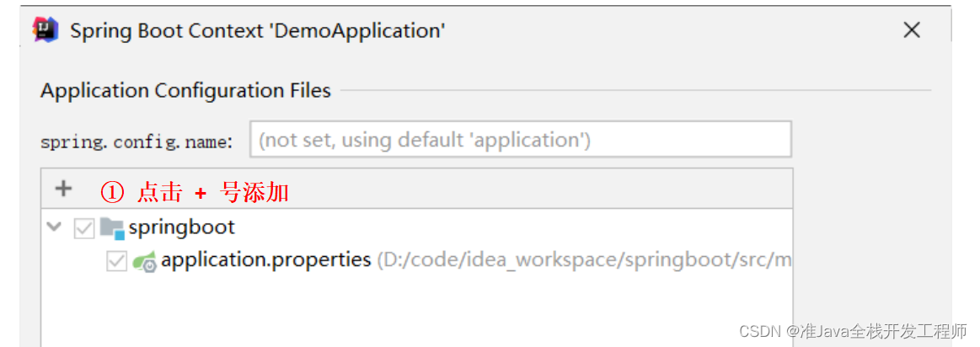
Task: Select the springboot module name in tree
Action: tap(181, 227)
